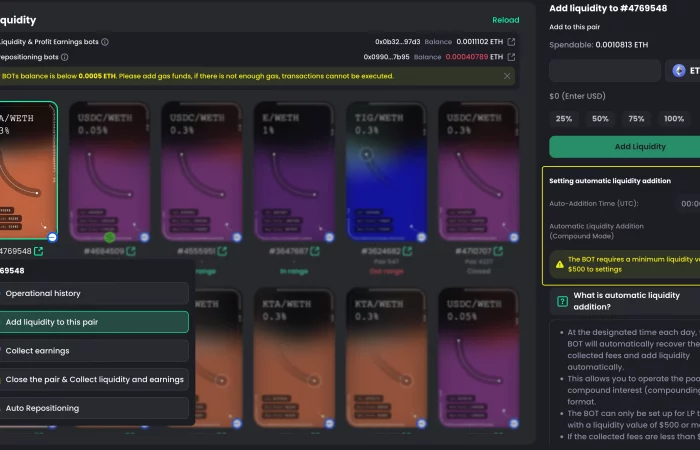Click the Automatic Liquidity Addition (Compound Mode) label
Image resolution: width=700 pixels, height=450 pixels.
[x=596, y=231]
